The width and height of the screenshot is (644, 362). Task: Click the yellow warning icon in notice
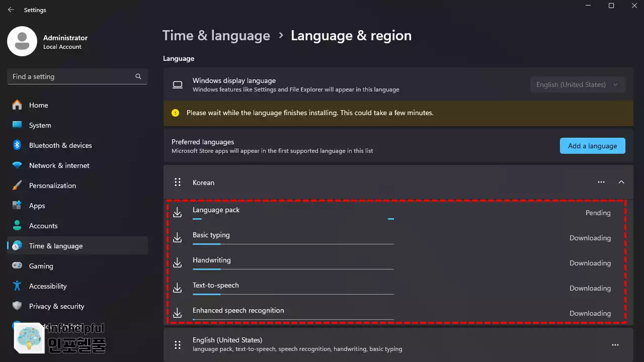coord(175,113)
